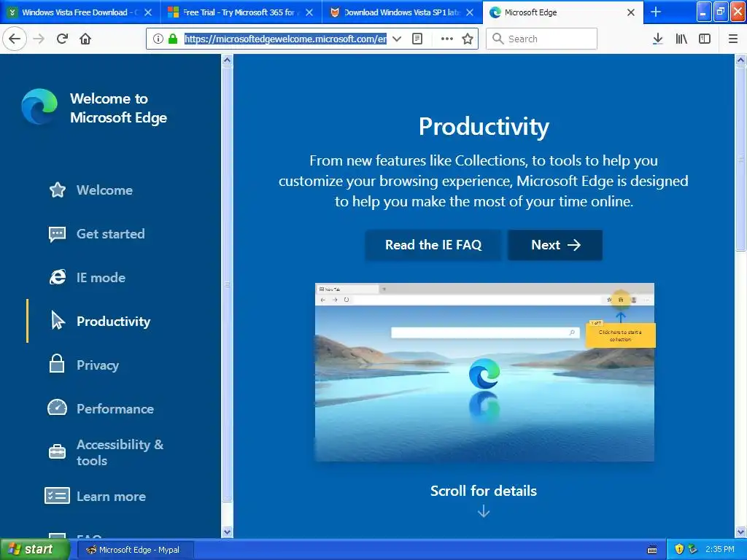Click the Privacy padlock icon
Image resolution: width=747 pixels, height=560 pixels.
coord(57,363)
